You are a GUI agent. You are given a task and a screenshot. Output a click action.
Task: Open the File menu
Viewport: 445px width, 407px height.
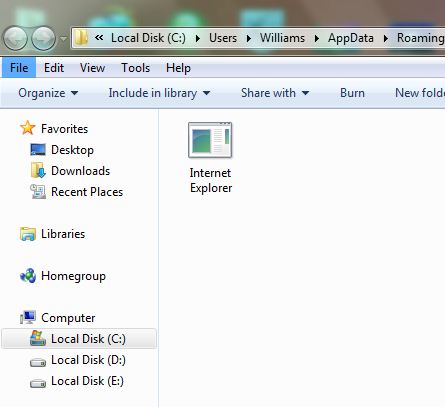[x=19, y=68]
